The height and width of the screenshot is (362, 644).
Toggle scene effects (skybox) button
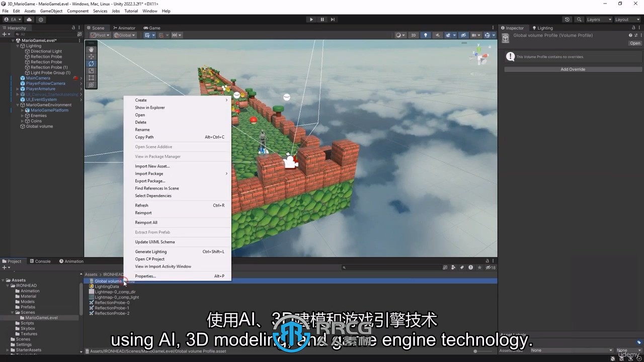pos(449,35)
